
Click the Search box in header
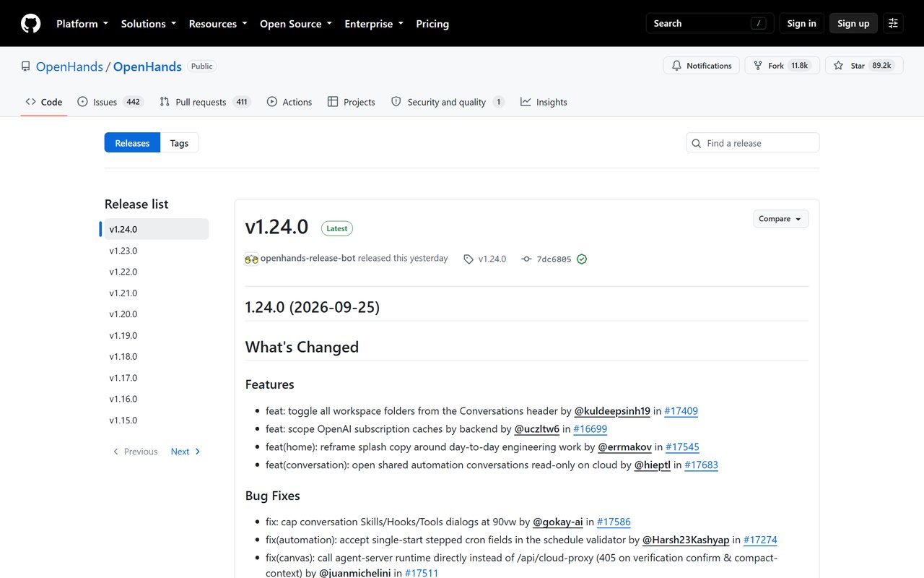point(710,24)
